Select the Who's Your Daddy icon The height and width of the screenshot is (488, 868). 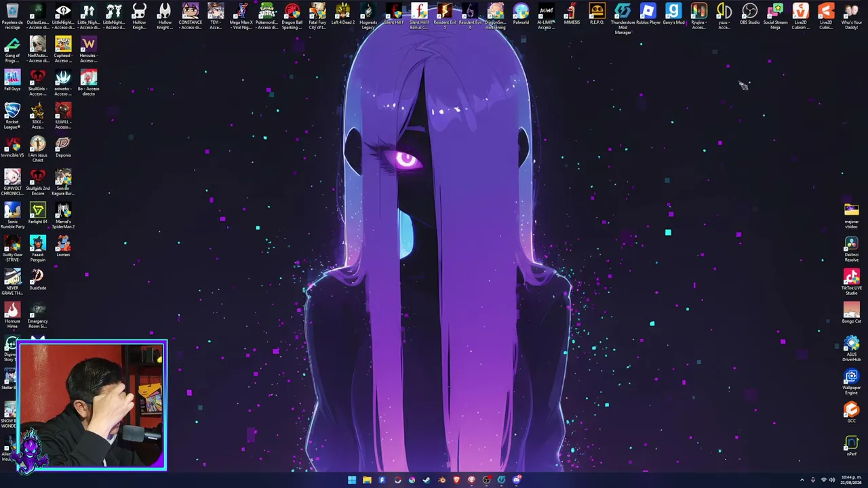coord(851,16)
